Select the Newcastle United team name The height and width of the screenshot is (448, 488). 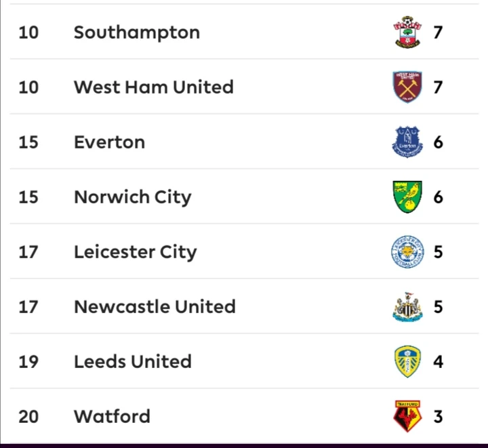155,306
